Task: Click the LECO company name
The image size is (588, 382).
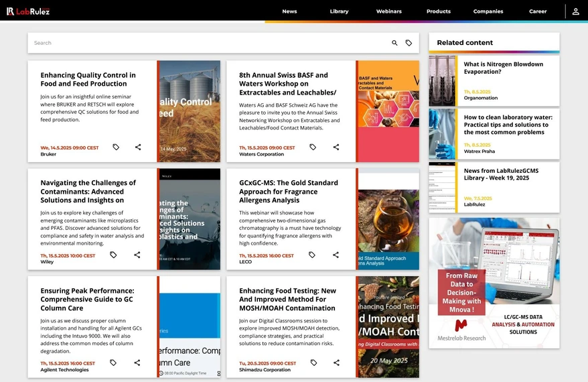Action: point(245,262)
